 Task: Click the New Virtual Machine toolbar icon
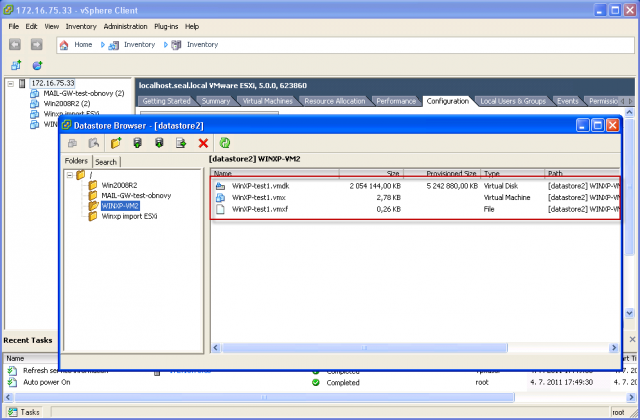pos(16,65)
